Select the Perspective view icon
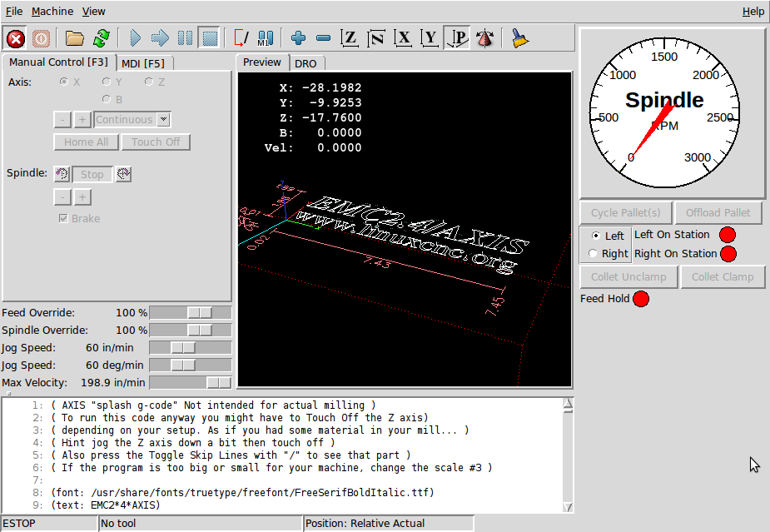This screenshot has width=770, height=532. click(x=457, y=38)
